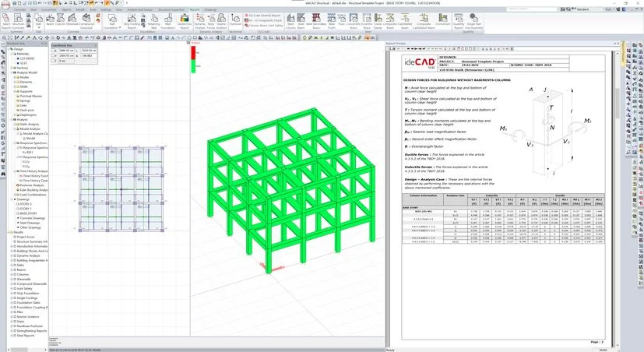Expand the Sections tree node
This screenshot has width=644, height=352.
(12, 68)
